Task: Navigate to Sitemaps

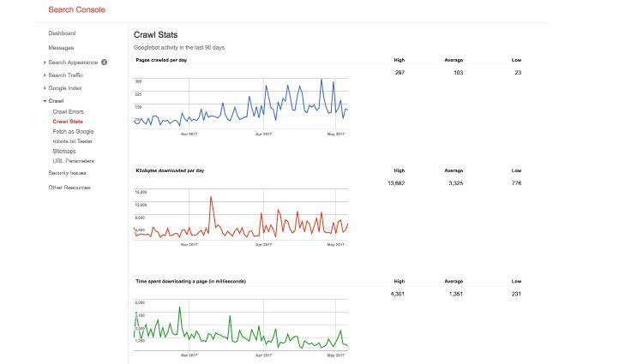Action: click(x=64, y=151)
